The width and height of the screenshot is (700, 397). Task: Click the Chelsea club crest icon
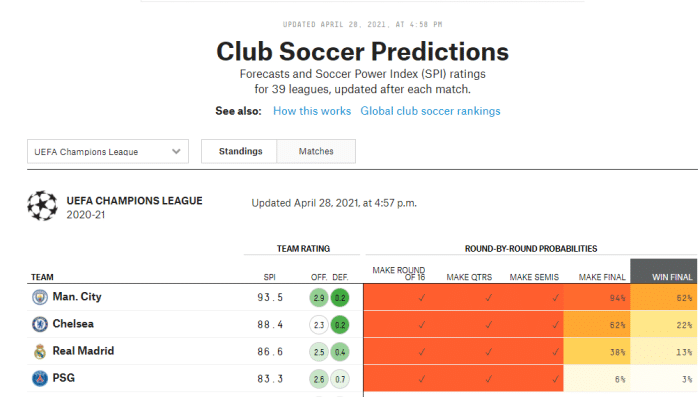(x=40, y=324)
